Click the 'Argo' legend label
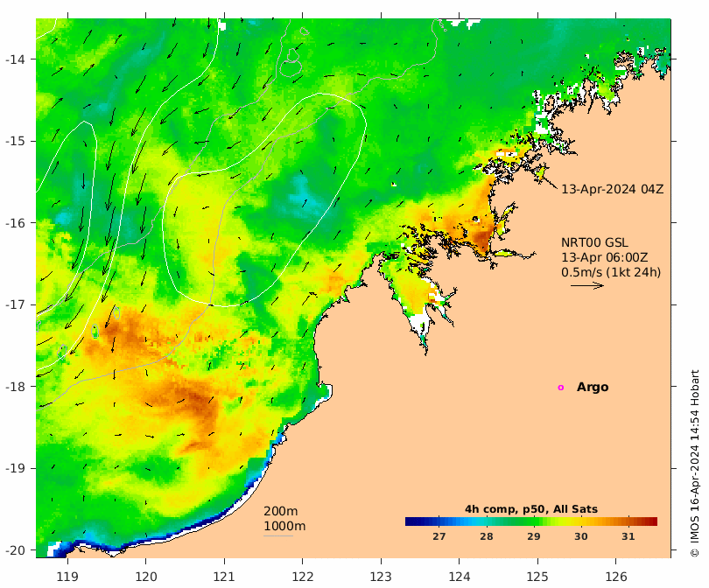Image resolution: width=709 pixels, height=588 pixels. pos(593,388)
